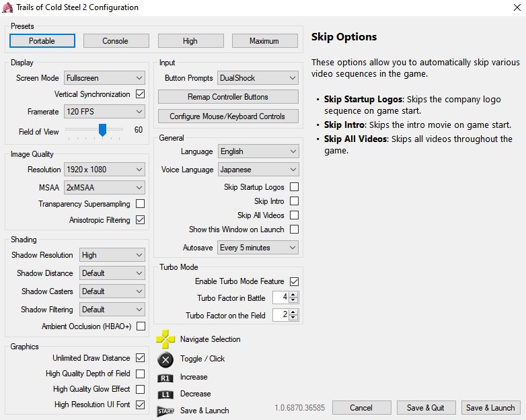This screenshot has height=420, width=526.
Task: Open the Shadow Filtering dropdown
Action: coord(112,309)
